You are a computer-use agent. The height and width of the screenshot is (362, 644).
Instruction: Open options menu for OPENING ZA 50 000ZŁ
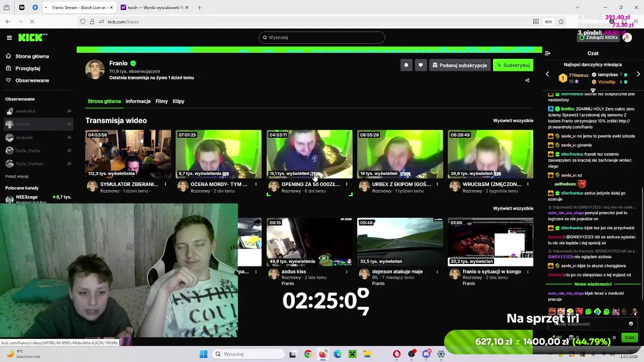[x=347, y=185]
